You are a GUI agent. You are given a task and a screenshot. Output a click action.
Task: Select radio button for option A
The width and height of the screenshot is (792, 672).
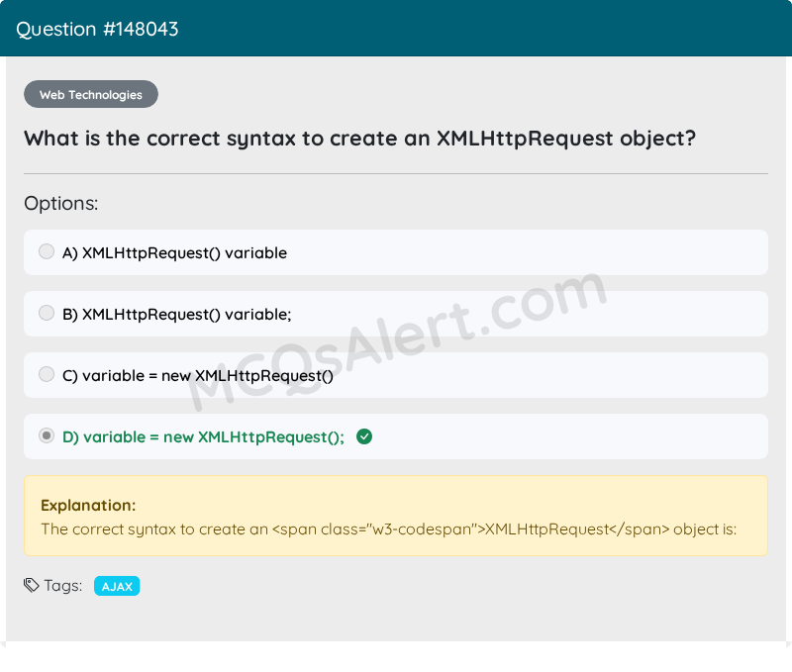(x=47, y=251)
